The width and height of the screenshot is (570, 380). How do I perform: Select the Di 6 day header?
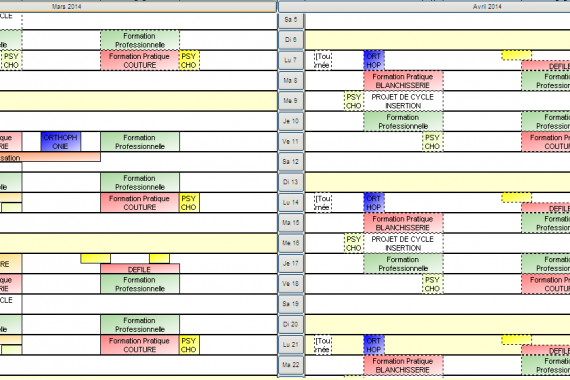point(291,40)
